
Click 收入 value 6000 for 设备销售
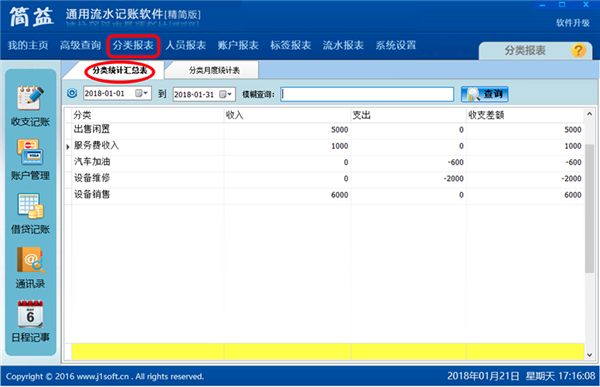339,195
